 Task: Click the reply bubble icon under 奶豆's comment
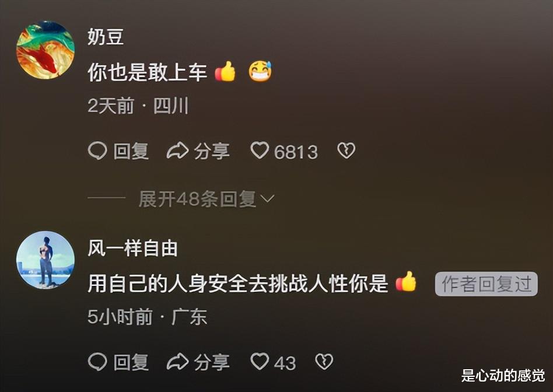point(97,151)
